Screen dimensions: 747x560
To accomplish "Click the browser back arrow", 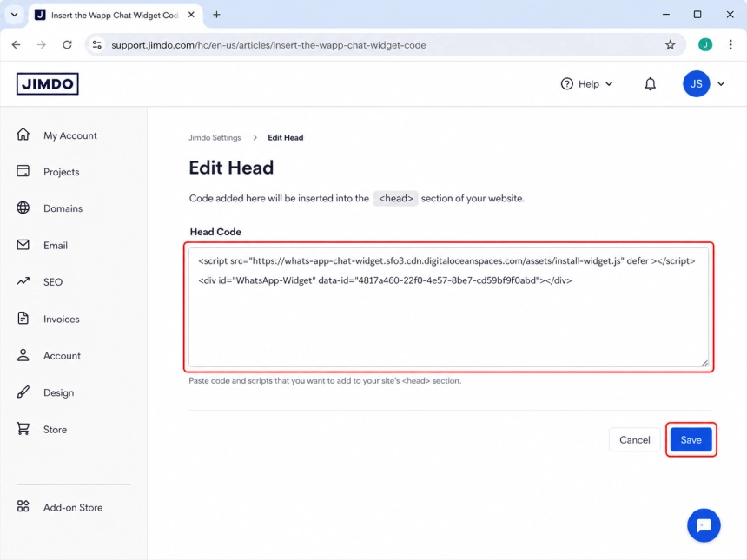I will pos(17,45).
